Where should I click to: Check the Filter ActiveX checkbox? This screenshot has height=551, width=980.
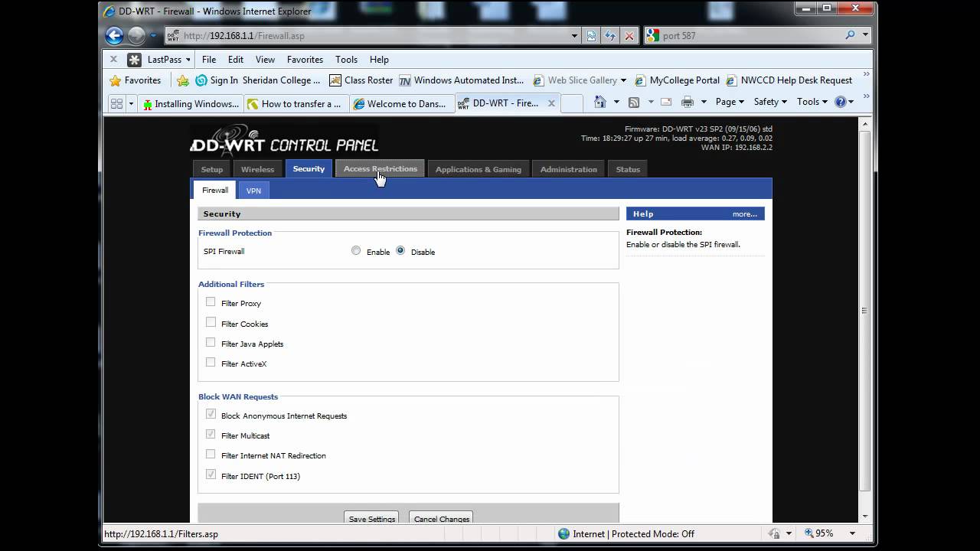click(211, 363)
